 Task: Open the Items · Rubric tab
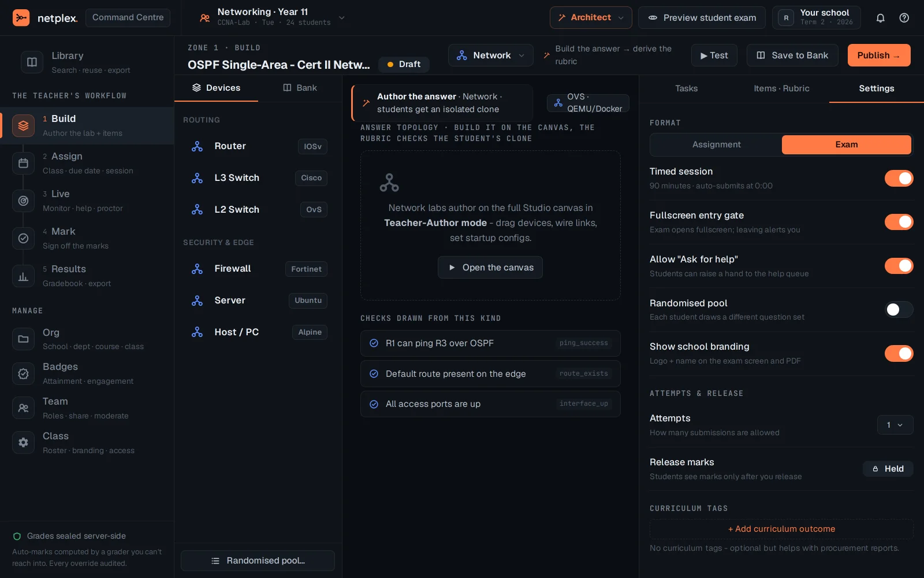click(781, 88)
